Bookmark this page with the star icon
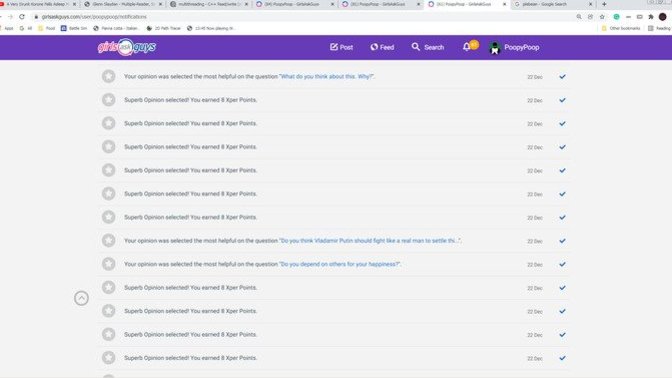This screenshot has width=672, height=378. (602, 17)
